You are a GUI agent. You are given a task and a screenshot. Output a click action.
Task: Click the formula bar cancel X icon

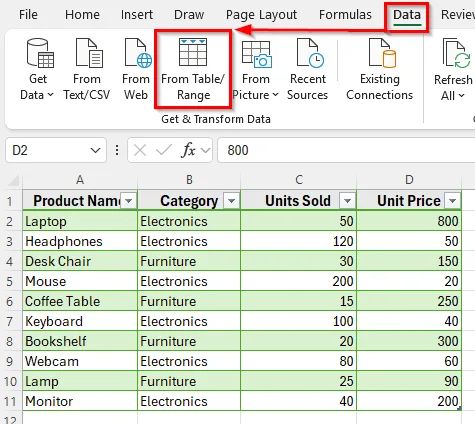[140, 150]
